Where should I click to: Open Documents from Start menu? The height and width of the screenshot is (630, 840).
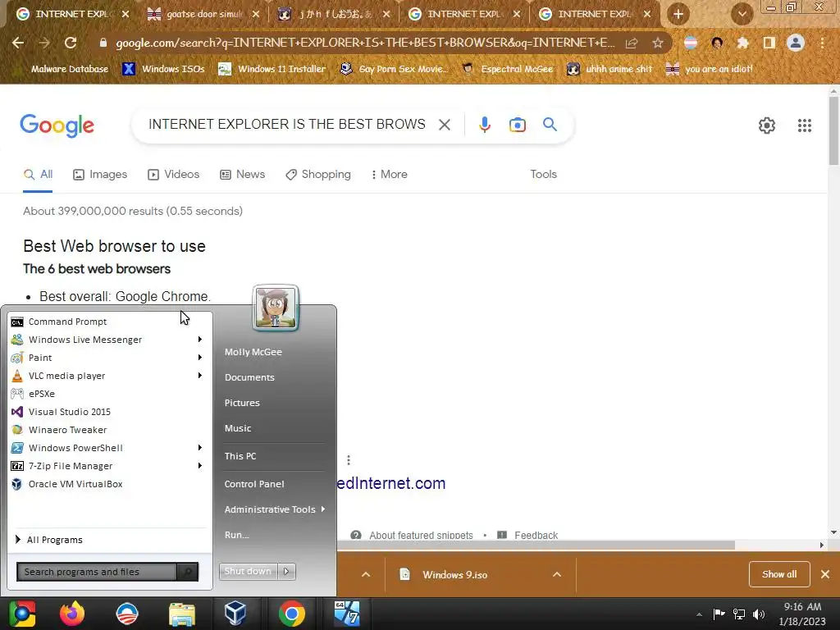pyautogui.click(x=249, y=377)
